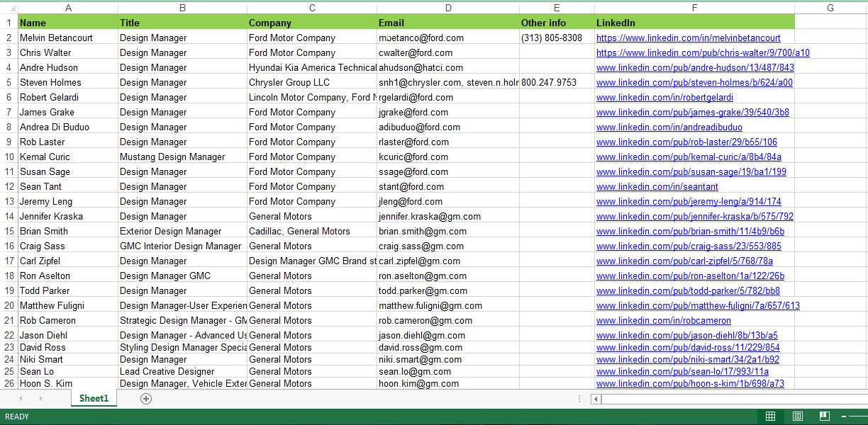Viewport: 868px width, 425px height.
Task: Select 'Chrysler Group LLC' company cell
Action: (312, 83)
